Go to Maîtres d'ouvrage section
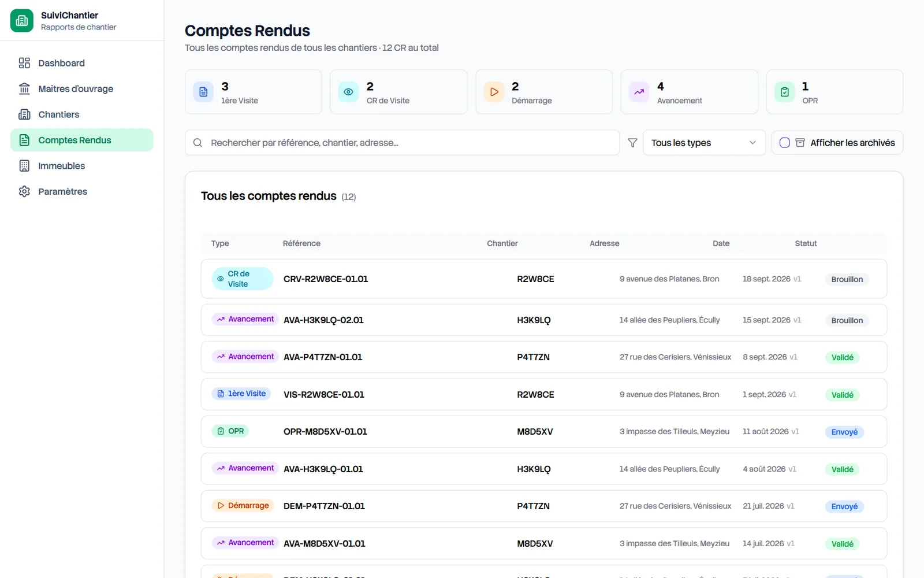 (x=82, y=88)
